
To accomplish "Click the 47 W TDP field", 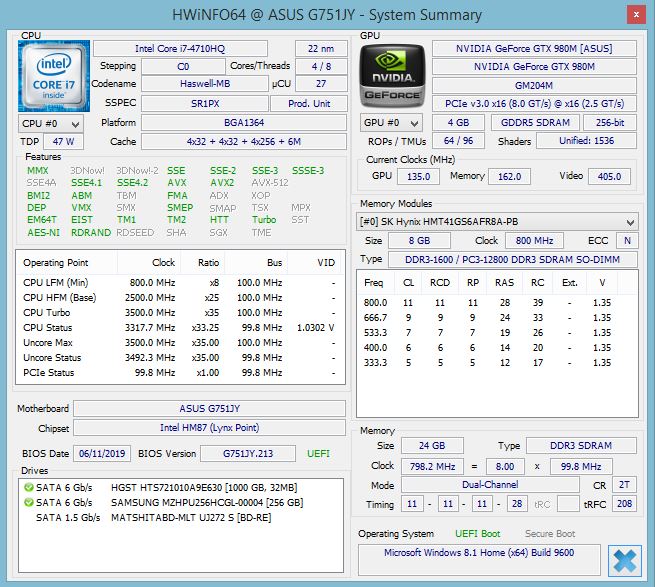I will [x=63, y=142].
